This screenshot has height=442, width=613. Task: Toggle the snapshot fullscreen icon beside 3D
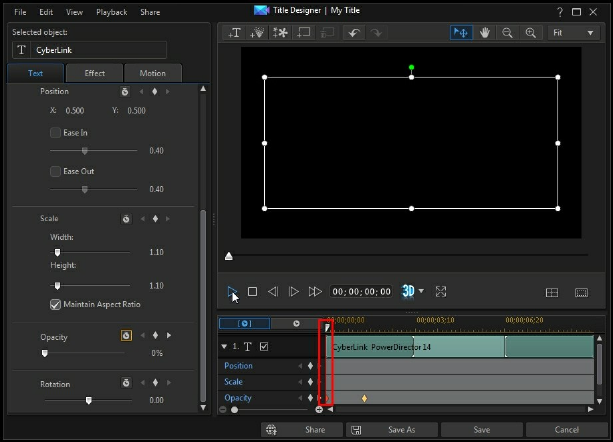click(x=441, y=292)
